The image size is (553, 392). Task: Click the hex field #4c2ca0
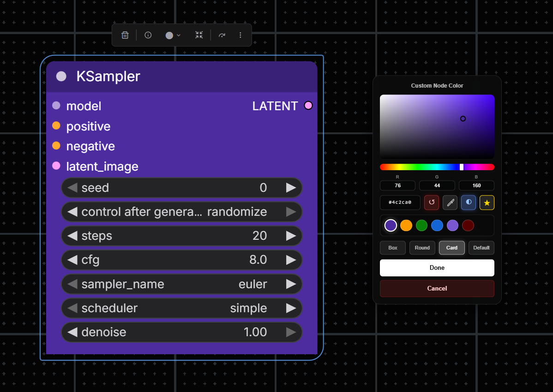click(400, 202)
